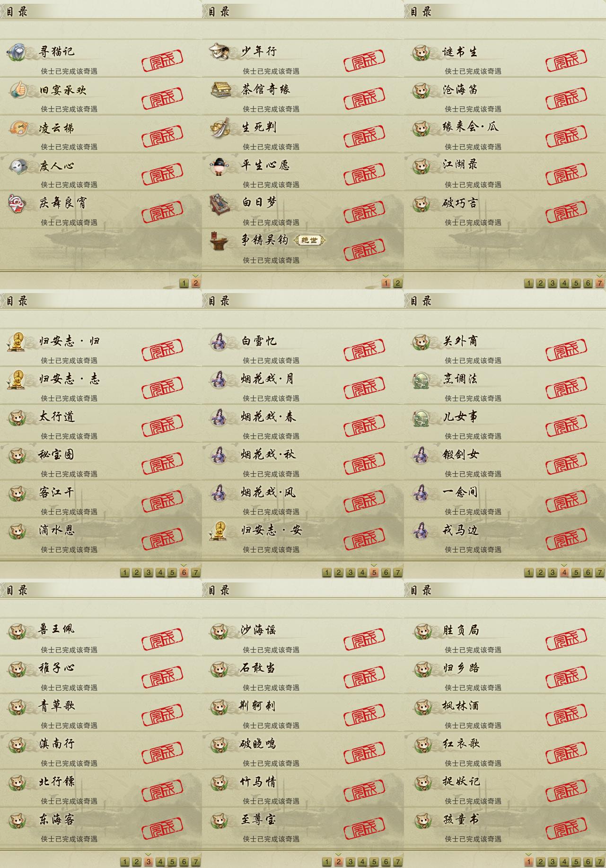The height and width of the screenshot is (868, 606).
Task: Click the raccoon icon beside 寻猫记
Action: coord(18,52)
